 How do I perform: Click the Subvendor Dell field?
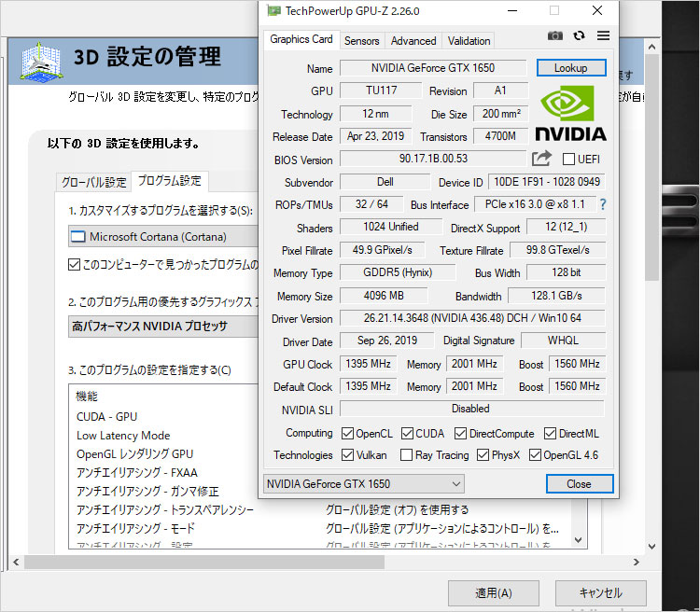click(x=385, y=182)
